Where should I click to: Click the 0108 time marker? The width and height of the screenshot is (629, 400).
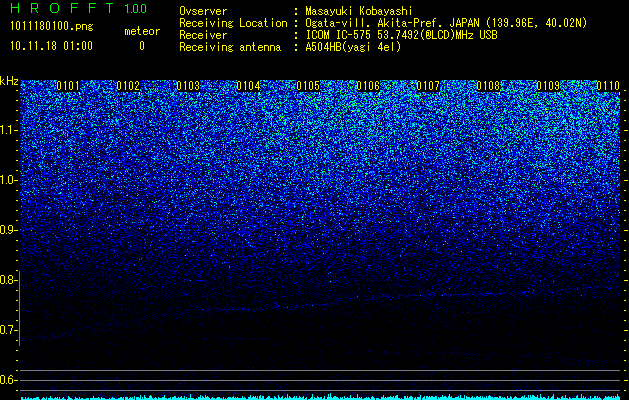pos(488,86)
